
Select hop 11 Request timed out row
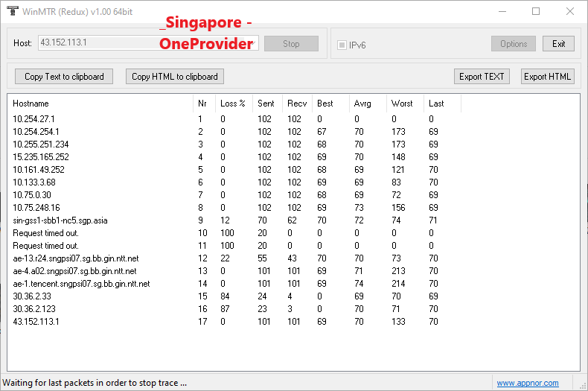coord(234,246)
